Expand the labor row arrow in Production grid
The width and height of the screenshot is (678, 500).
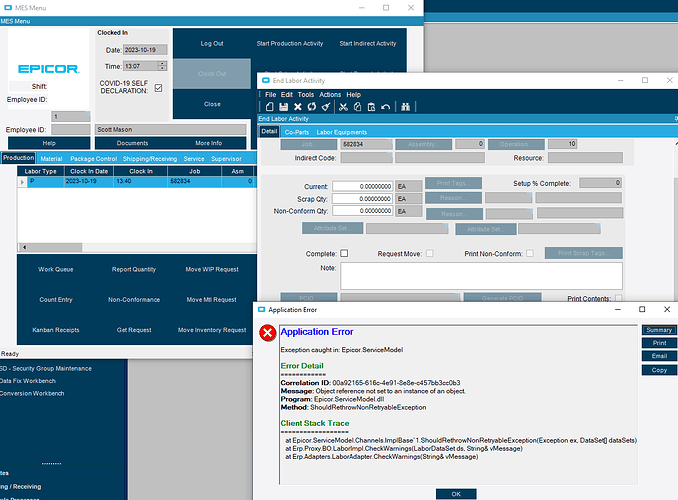point(22,182)
